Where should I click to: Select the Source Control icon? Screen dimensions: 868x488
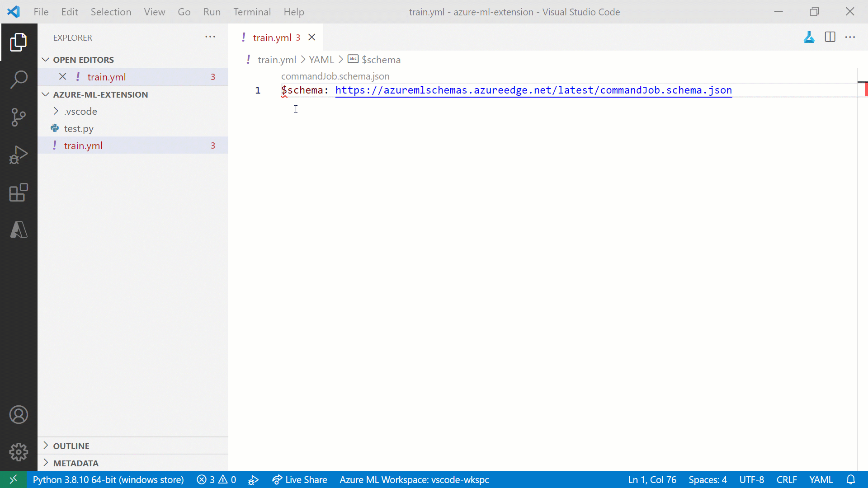(x=18, y=117)
